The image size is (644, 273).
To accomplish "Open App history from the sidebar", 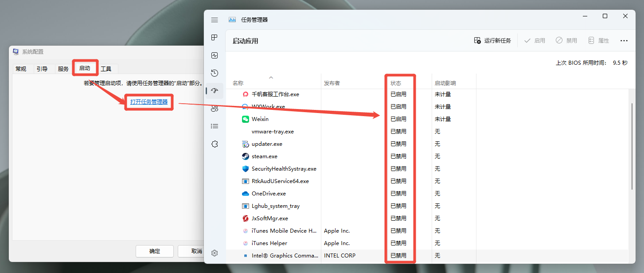I will [x=215, y=73].
